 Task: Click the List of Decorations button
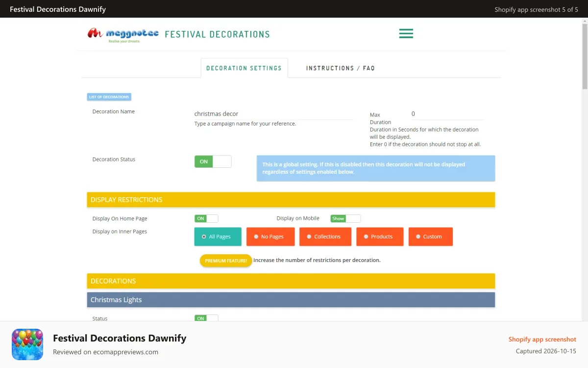(x=109, y=97)
